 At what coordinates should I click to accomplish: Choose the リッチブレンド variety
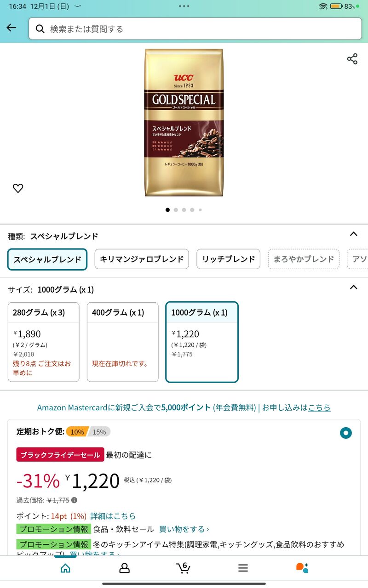pyautogui.click(x=228, y=259)
